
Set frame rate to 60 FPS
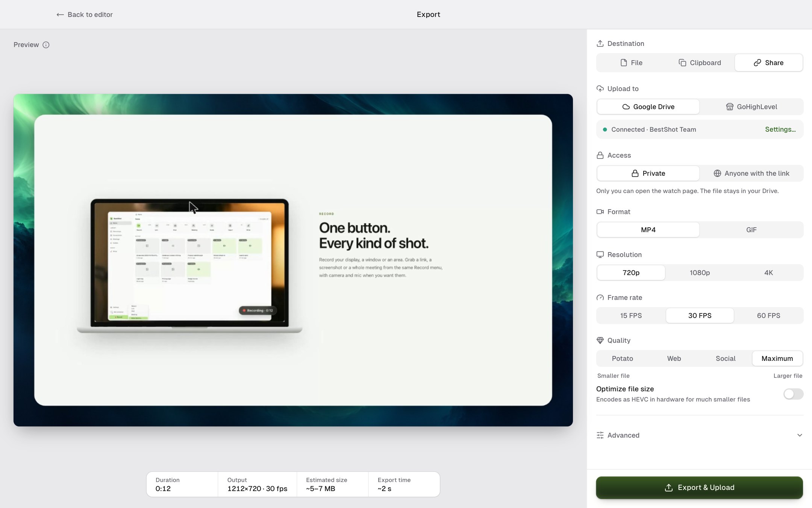(768, 316)
